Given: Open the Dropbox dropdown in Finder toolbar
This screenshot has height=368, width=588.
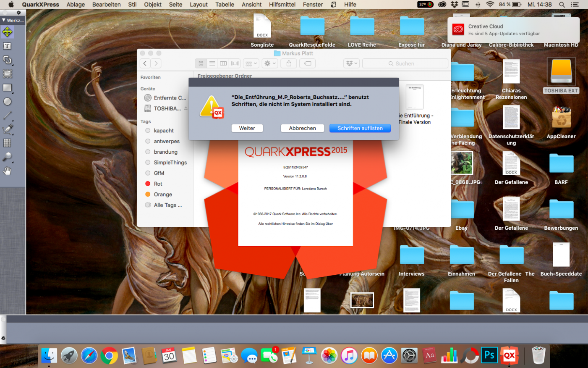Looking at the screenshot, I should point(351,63).
